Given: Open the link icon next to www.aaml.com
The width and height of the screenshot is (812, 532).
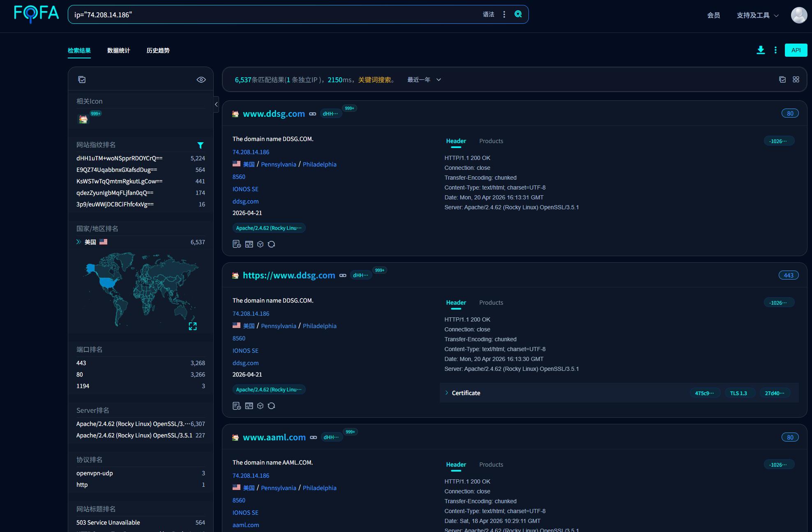Looking at the screenshot, I should [x=314, y=437].
